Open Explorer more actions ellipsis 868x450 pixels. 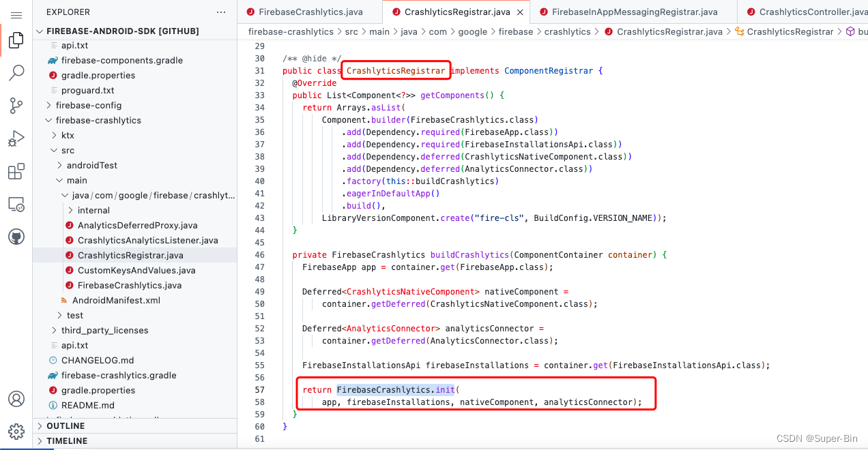click(220, 12)
